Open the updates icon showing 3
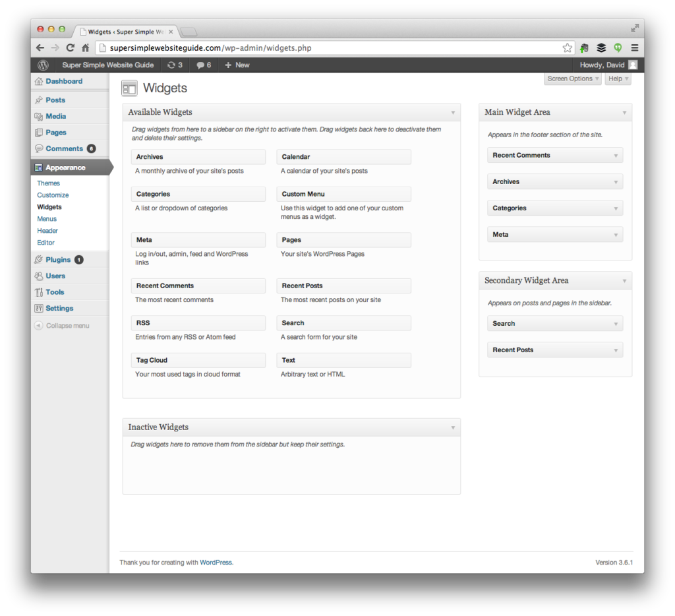Image resolution: width=675 pixels, height=616 pixels. 175,65
